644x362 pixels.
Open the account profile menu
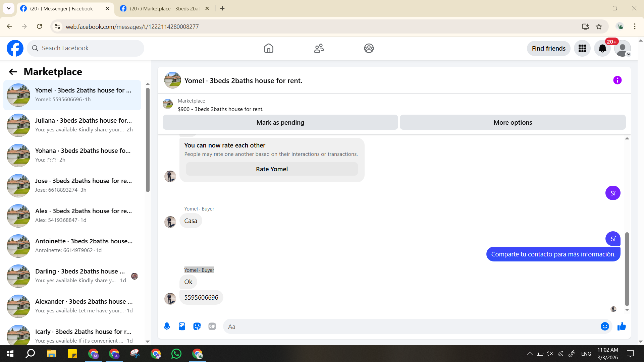pyautogui.click(x=623, y=49)
